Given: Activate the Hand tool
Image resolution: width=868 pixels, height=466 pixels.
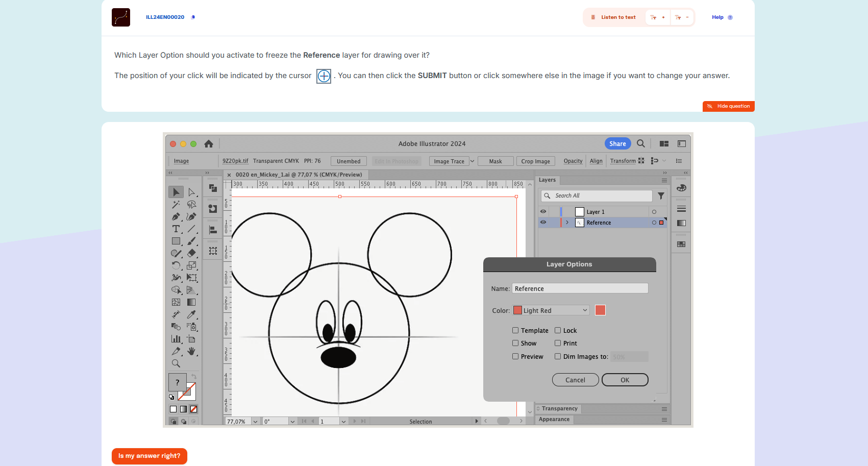Looking at the screenshot, I should (x=191, y=351).
